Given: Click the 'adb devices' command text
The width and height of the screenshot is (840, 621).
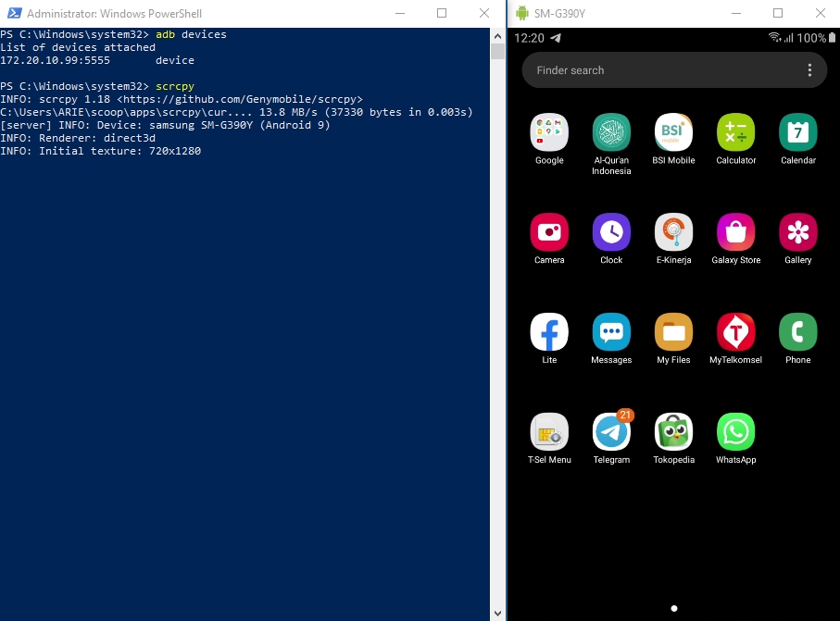Looking at the screenshot, I should point(192,34).
